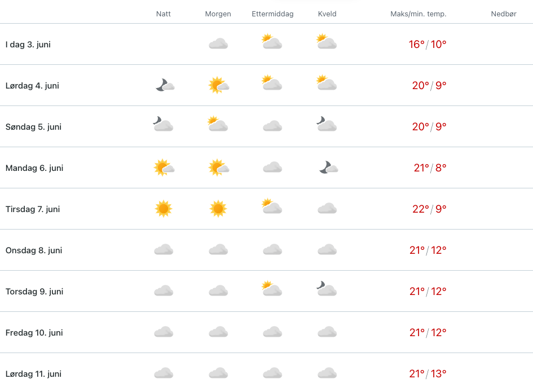Click the Ettermiddag column header

272,14
